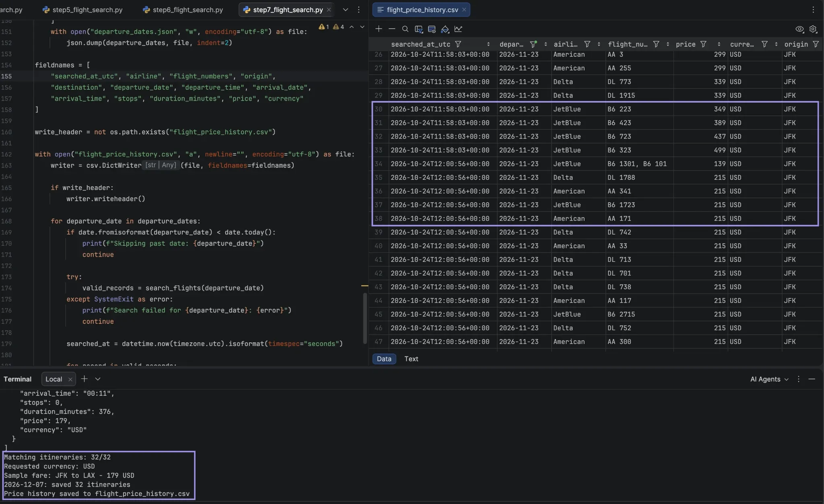Add a new row in CSV table
The width and height of the screenshot is (824, 504).
coord(379,29)
